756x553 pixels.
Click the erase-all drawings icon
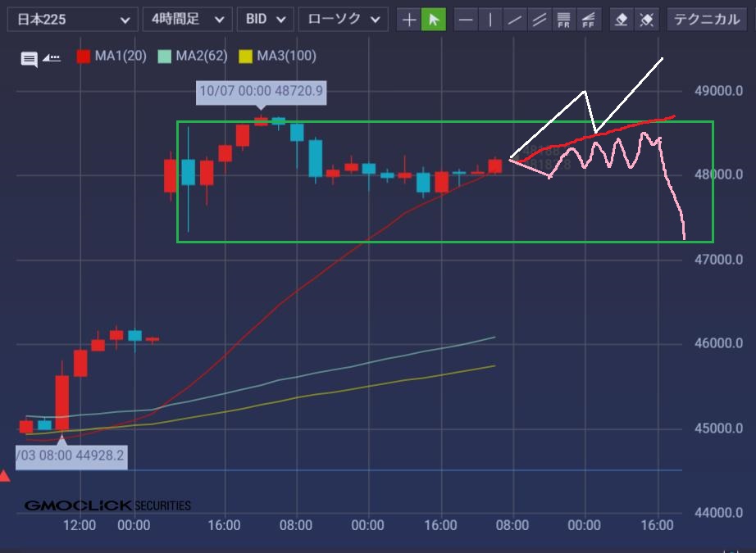(647, 20)
